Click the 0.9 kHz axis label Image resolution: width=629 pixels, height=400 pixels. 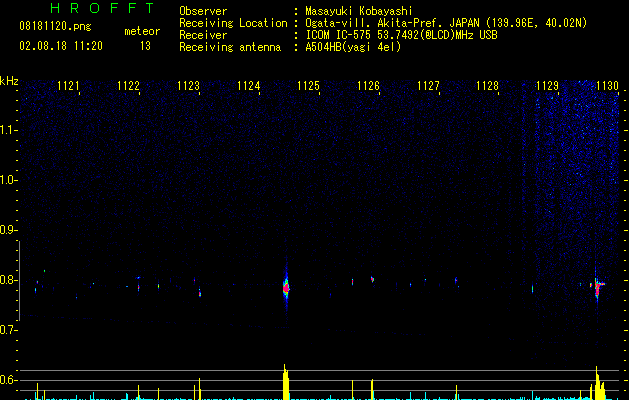[8, 230]
